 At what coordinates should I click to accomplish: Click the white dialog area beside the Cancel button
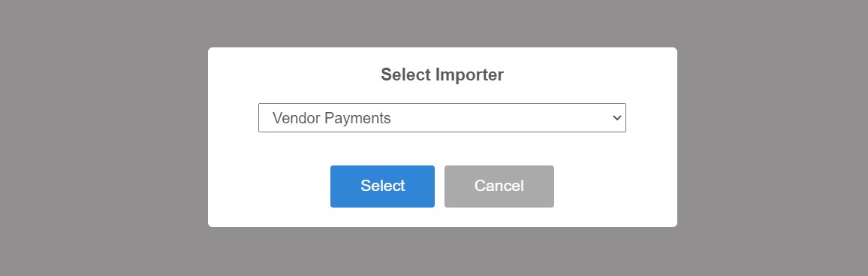[x=614, y=187]
